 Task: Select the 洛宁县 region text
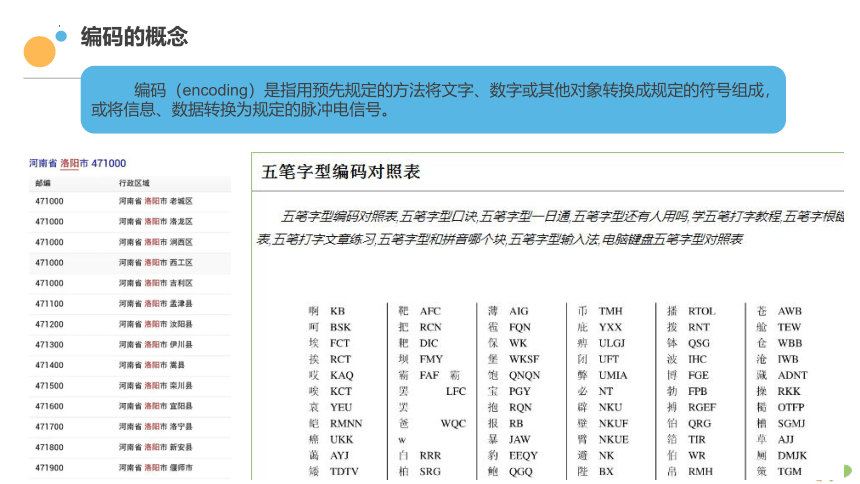click(x=156, y=426)
